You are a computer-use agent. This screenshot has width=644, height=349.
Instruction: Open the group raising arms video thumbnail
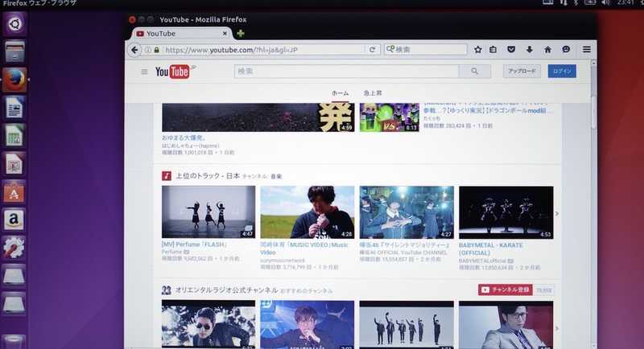pyautogui.click(x=407, y=325)
